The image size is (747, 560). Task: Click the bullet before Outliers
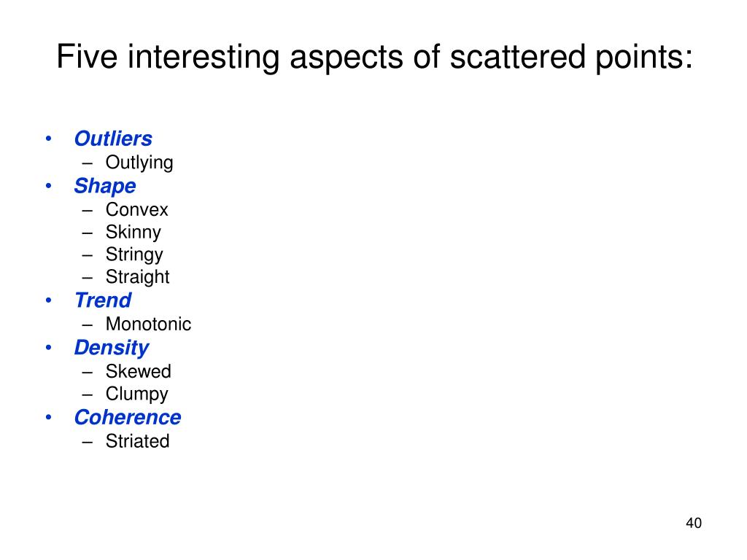tap(48, 139)
